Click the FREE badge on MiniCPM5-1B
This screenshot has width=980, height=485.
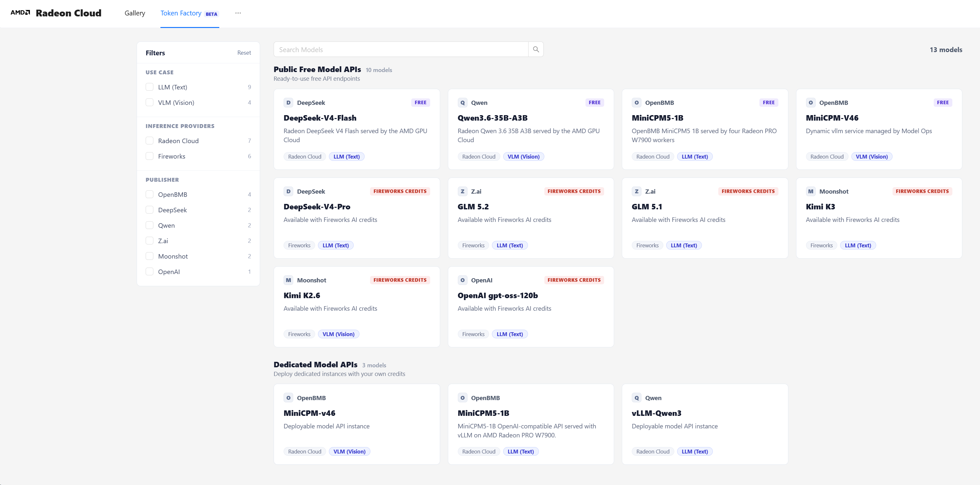click(x=768, y=102)
